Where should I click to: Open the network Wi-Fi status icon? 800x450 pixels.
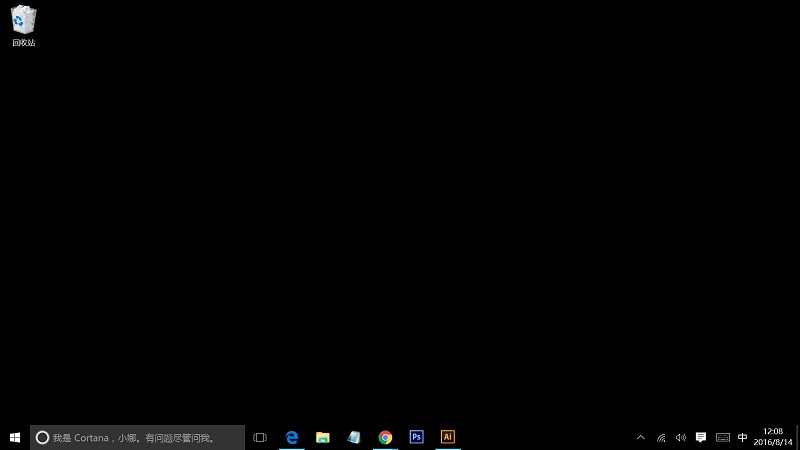tap(661, 437)
